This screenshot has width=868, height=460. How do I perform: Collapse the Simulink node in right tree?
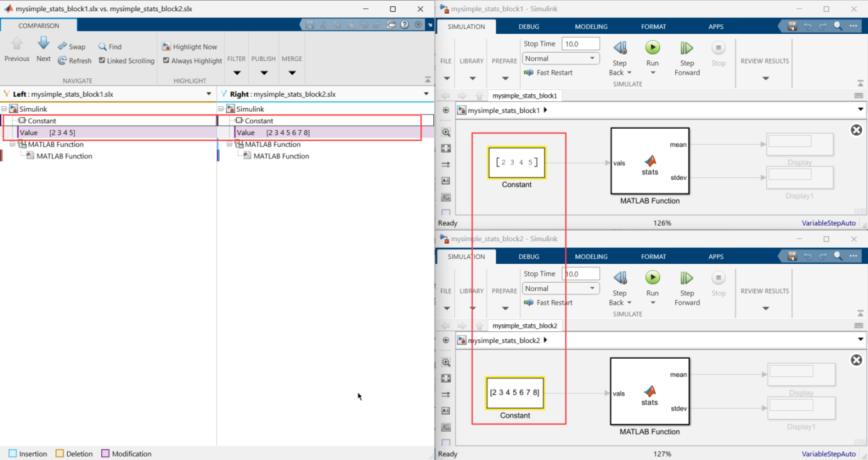tap(222, 109)
